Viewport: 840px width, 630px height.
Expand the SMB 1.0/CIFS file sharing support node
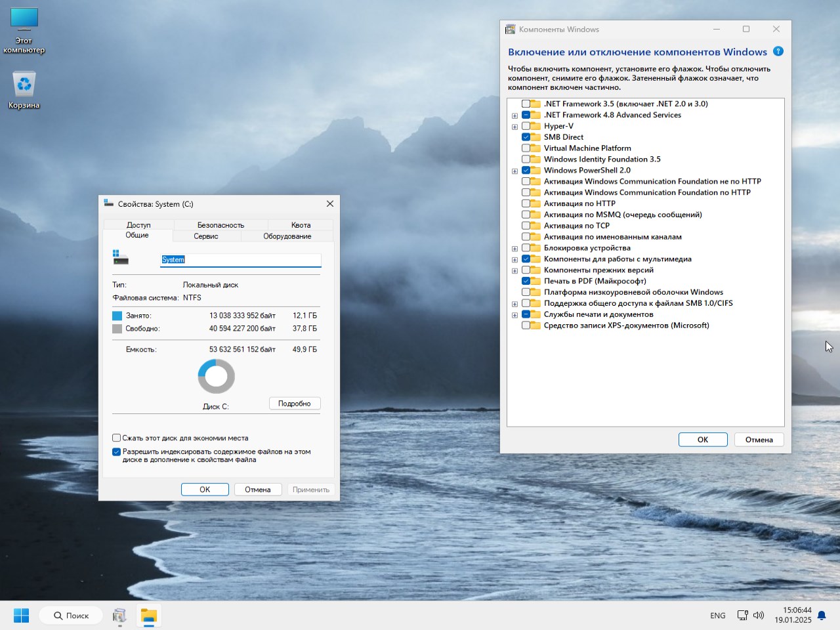514,304
